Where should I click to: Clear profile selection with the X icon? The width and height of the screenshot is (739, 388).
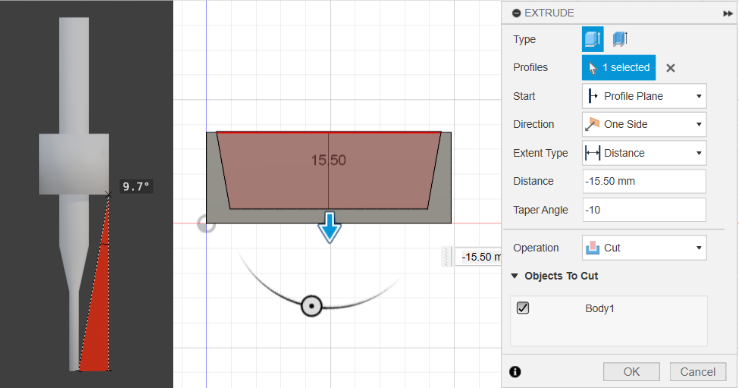coord(670,68)
